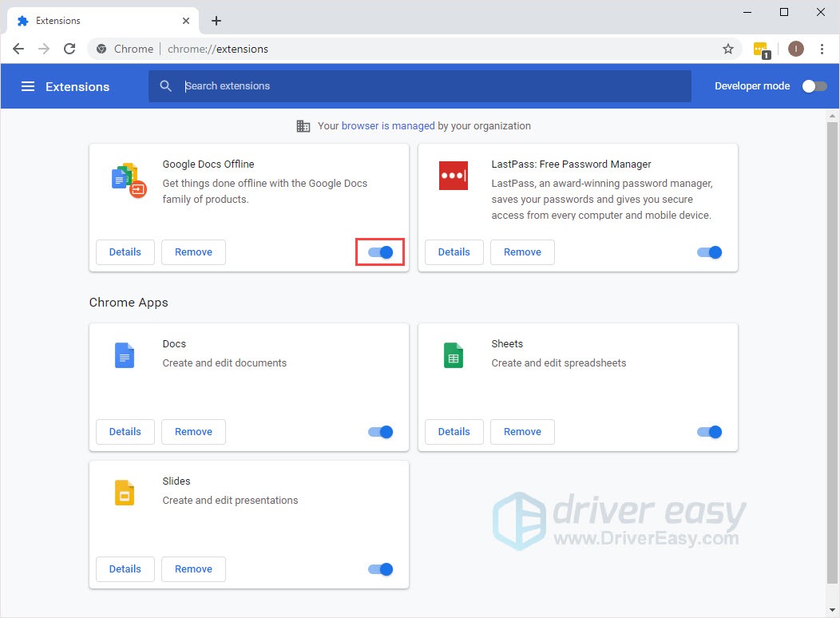Open Chrome's three-dot menu
The width and height of the screenshot is (840, 618).
(823, 49)
